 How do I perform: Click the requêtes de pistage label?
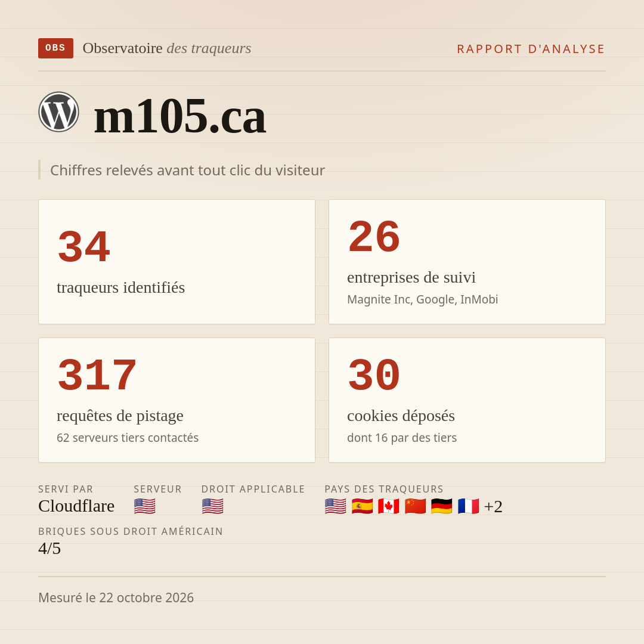point(120,416)
